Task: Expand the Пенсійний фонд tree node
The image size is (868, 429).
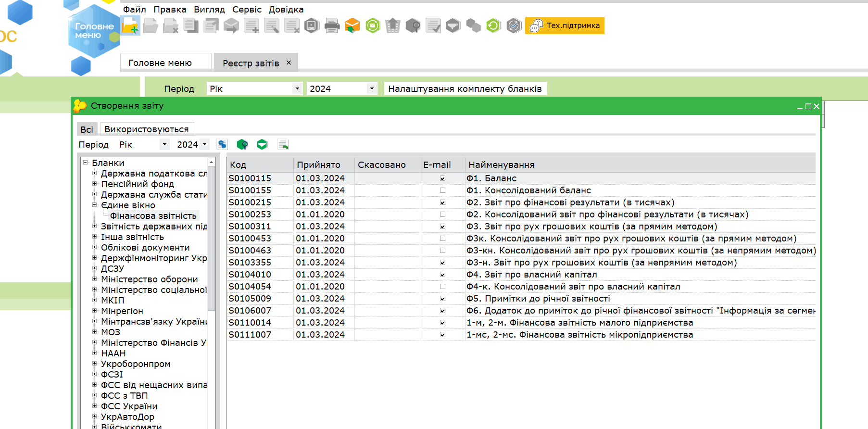Action: [x=95, y=184]
